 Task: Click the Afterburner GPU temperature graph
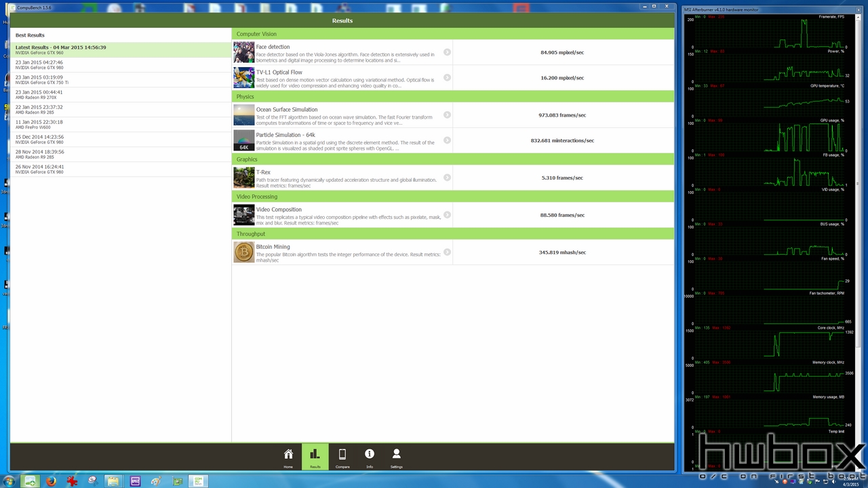(x=770, y=102)
